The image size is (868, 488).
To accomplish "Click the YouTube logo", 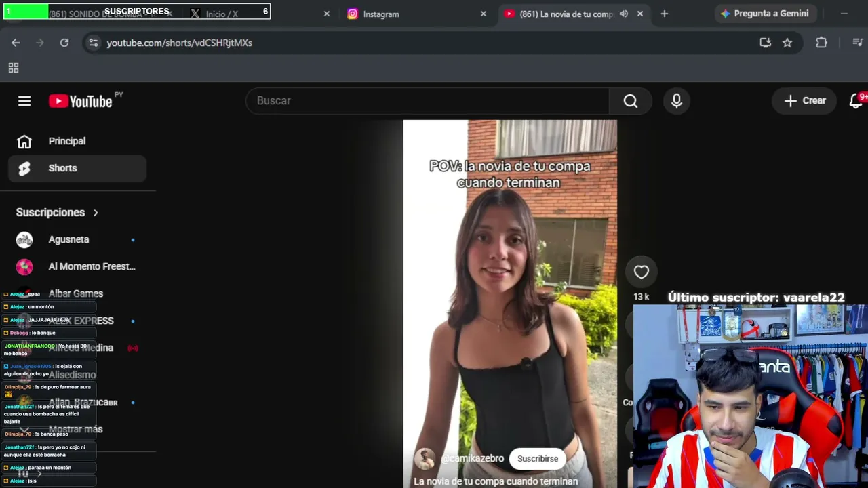I will pyautogui.click(x=81, y=101).
